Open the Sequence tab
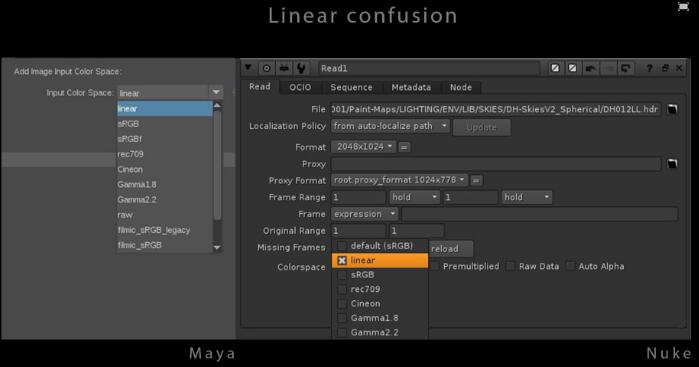Image resolution: width=699 pixels, height=367 pixels. tap(351, 87)
